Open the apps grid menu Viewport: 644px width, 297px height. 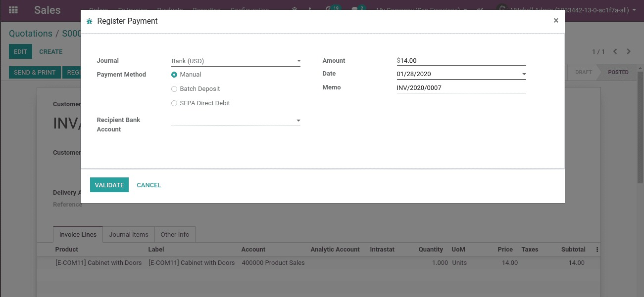pyautogui.click(x=13, y=10)
